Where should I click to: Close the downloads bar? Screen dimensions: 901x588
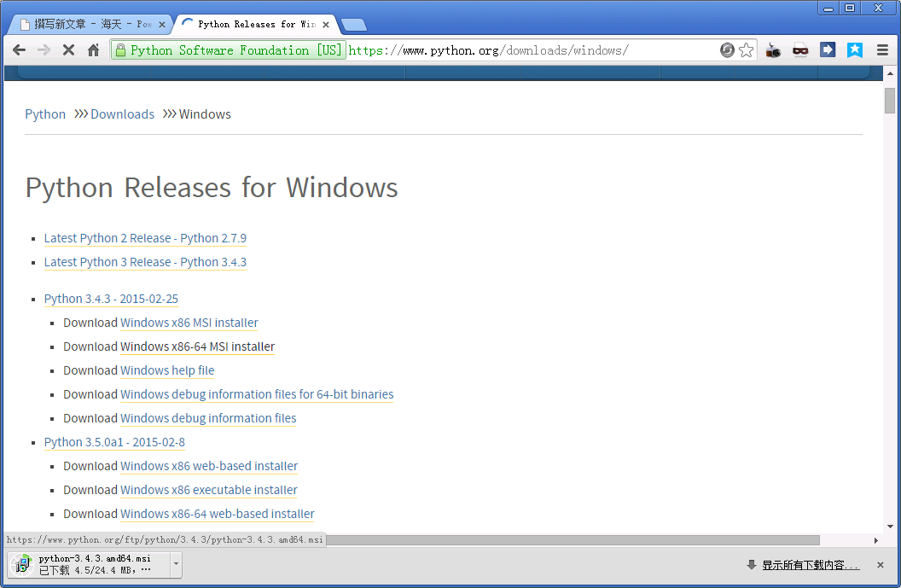(881, 565)
